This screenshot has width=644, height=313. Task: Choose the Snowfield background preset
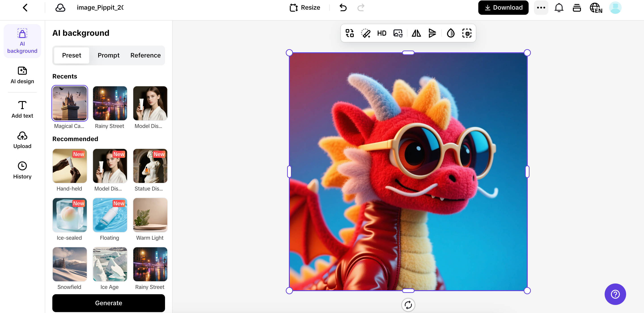point(70,264)
